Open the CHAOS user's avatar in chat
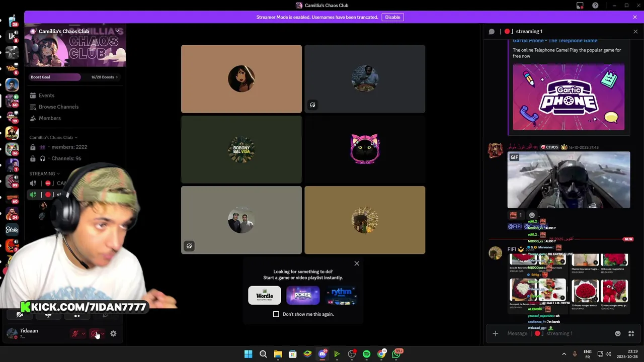This screenshot has width=644, height=362. [x=495, y=151]
